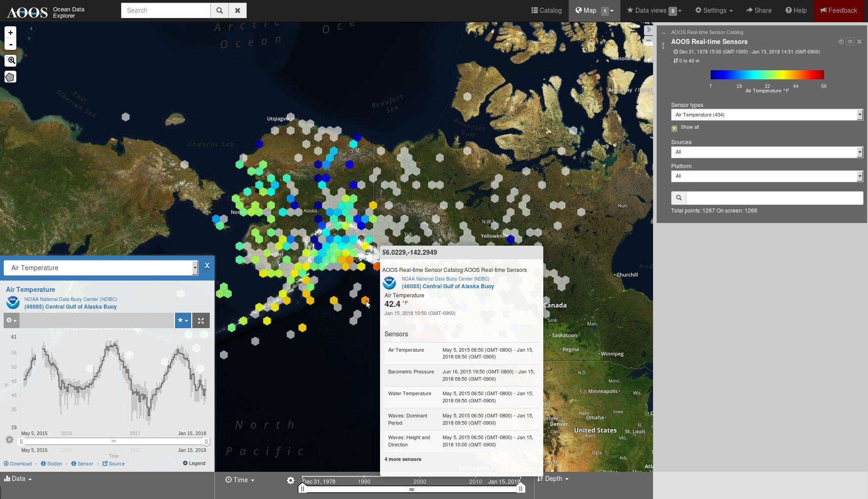Image resolution: width=868 pixels, height=499 pixels.
Task: Open the Source external link
Action: point(113,464)
